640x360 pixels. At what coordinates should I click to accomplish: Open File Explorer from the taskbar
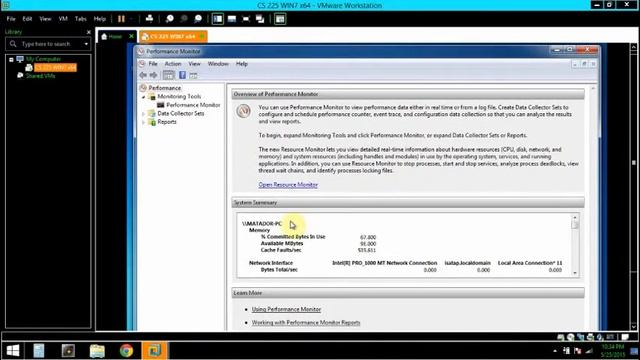97,351
